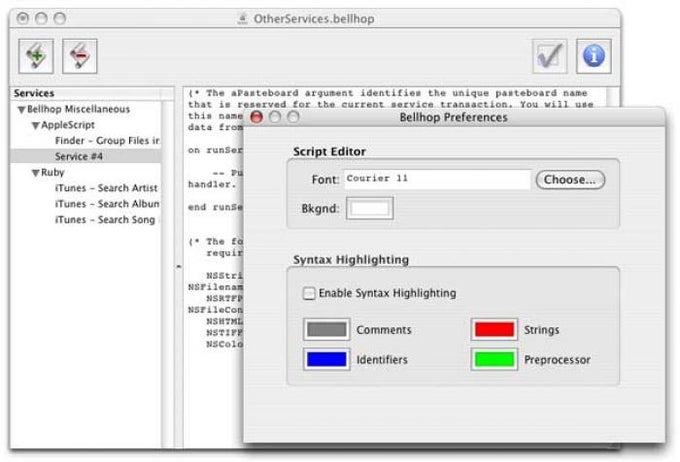
Task: Close the Bellhop Preferences window
Action: (x=256, y=117)
